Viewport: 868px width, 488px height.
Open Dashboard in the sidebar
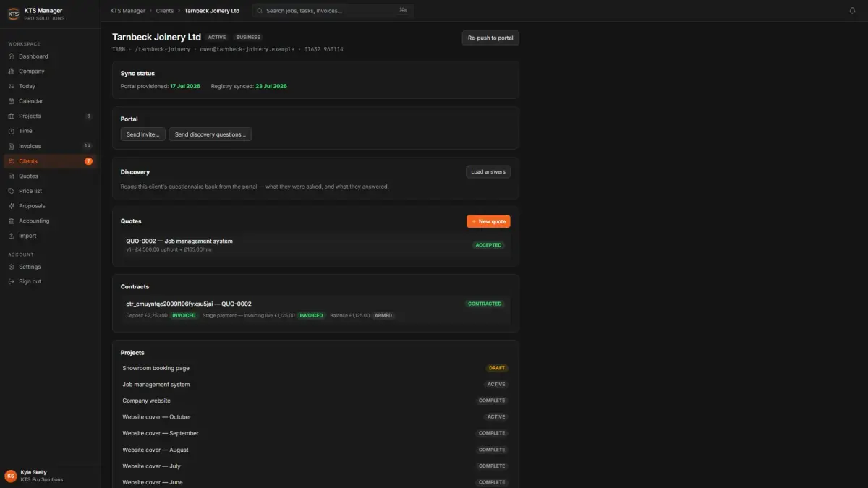[x=50, y=56]
